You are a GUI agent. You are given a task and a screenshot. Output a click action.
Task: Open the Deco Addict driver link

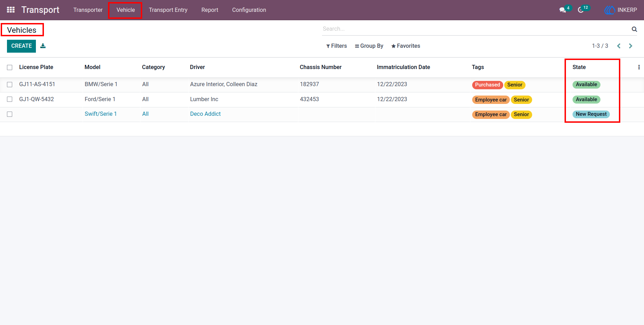pos(205,114)
